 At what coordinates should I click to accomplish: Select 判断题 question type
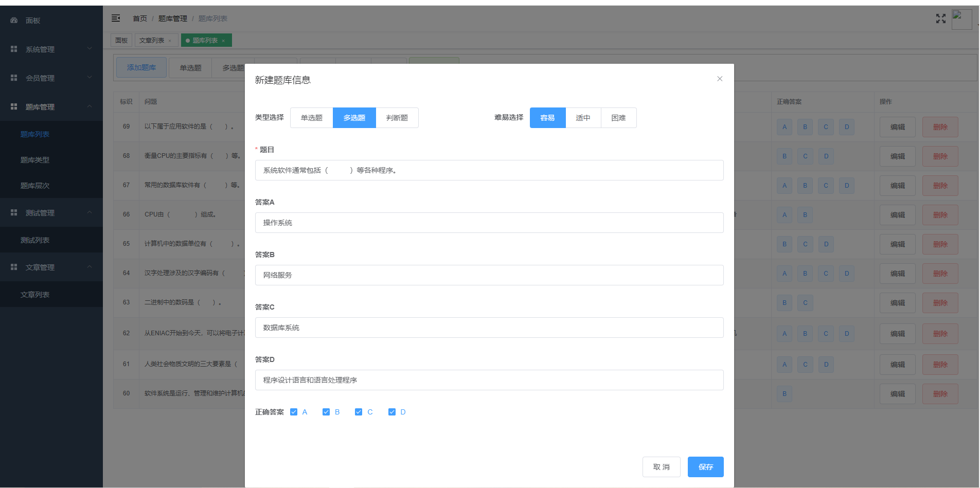coord(397,118)
